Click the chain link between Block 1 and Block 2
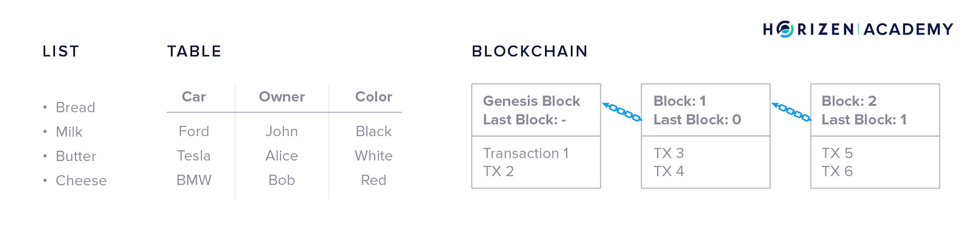The image size is (980, 242). pyautogui.click(x=791, y=111)
